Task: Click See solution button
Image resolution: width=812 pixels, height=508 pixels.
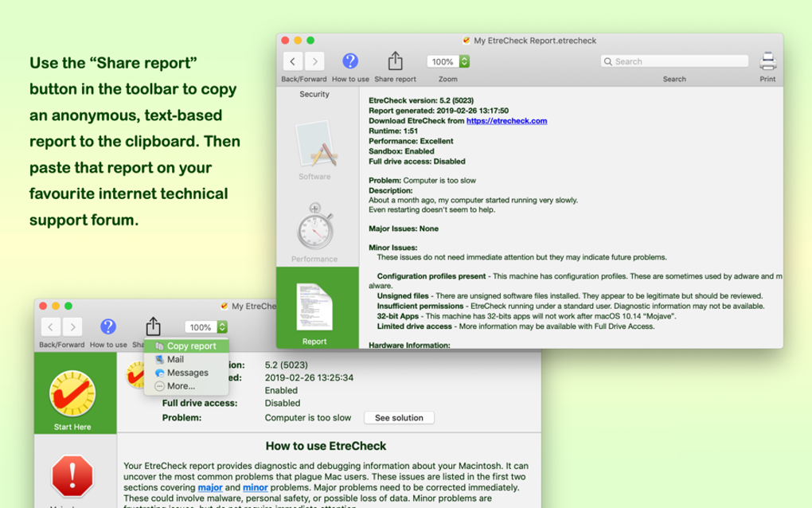Action: point(399,418)
